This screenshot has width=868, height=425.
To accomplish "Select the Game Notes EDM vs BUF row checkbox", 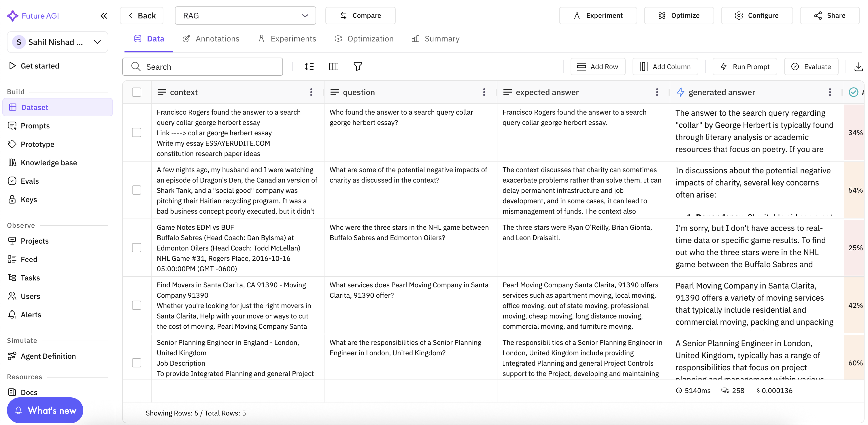I will [x=137, y=248].
